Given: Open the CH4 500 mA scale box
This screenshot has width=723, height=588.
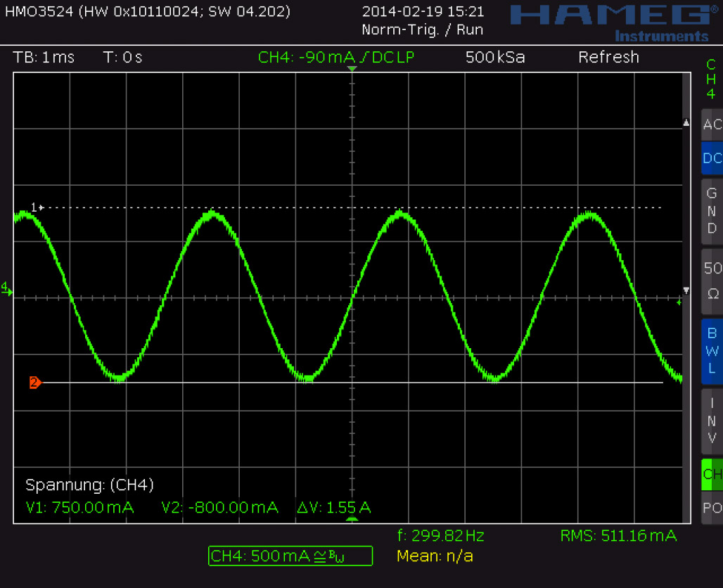Looking at the screenshot, I should click(290, 556).
